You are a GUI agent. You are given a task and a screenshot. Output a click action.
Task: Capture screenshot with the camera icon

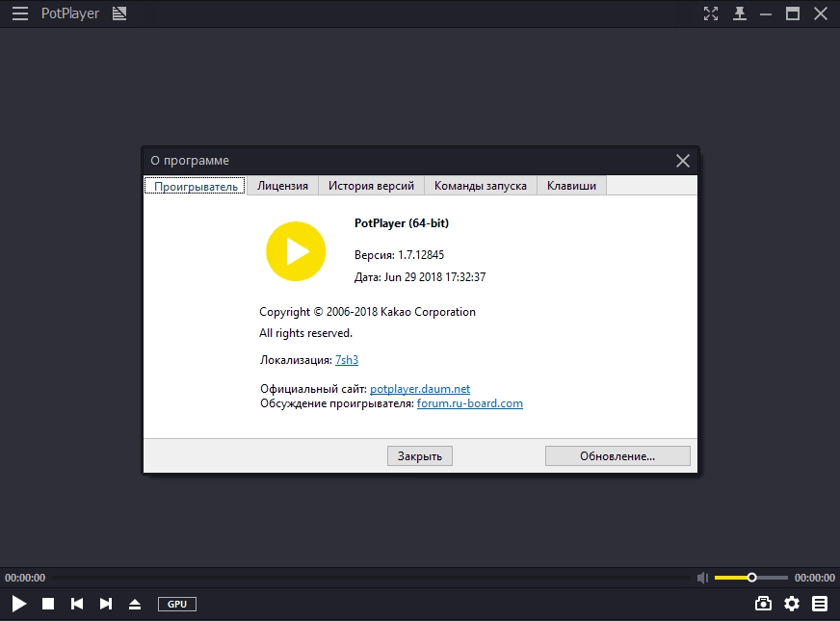tap(763, 604)
